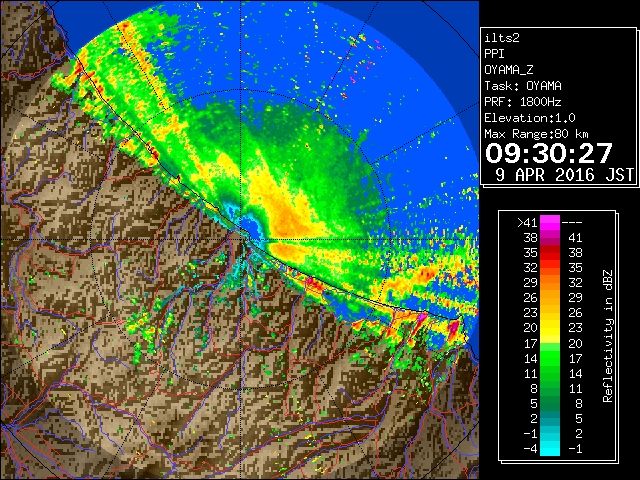Screen dimensions: 640x480
Task: Click the 'Elevation:1.0' text
Action: click(530, 118)
